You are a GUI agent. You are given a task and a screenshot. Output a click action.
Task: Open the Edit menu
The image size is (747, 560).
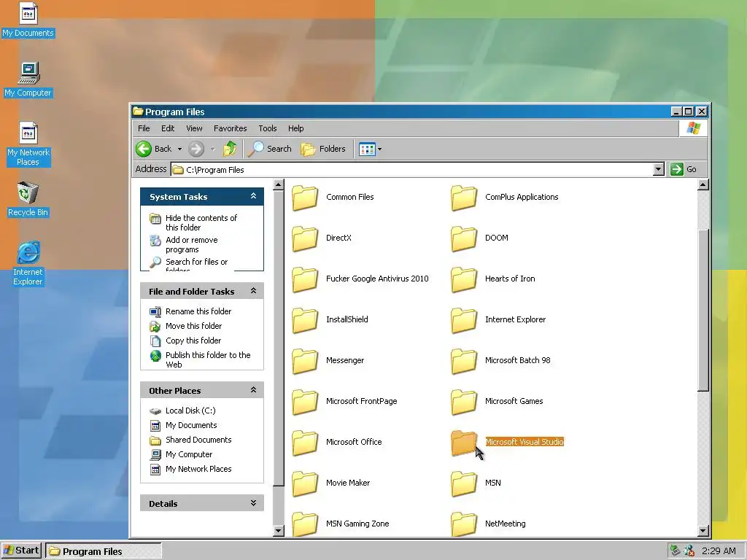(x=168, y=128)
